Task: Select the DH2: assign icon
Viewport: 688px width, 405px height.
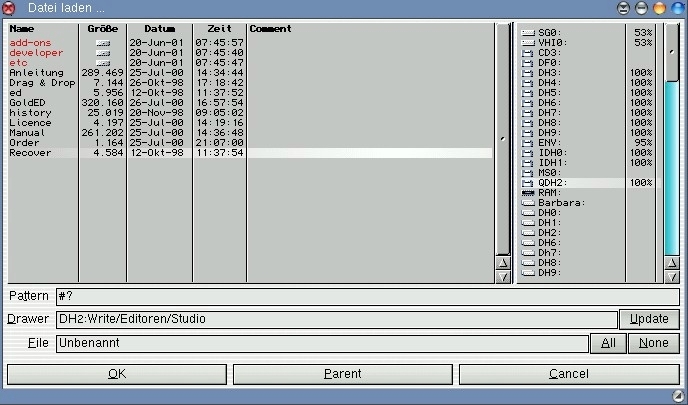Action: [528, 233]
